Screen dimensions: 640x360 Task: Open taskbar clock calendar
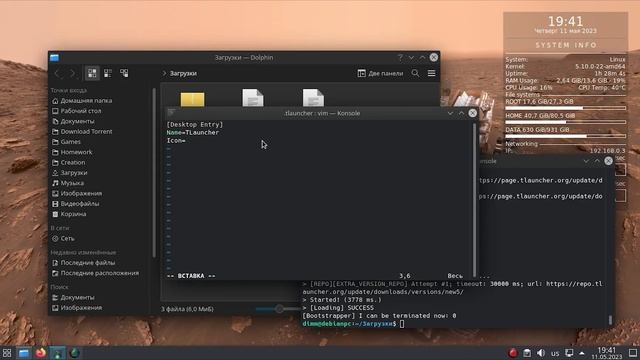[x=607, y=353]
